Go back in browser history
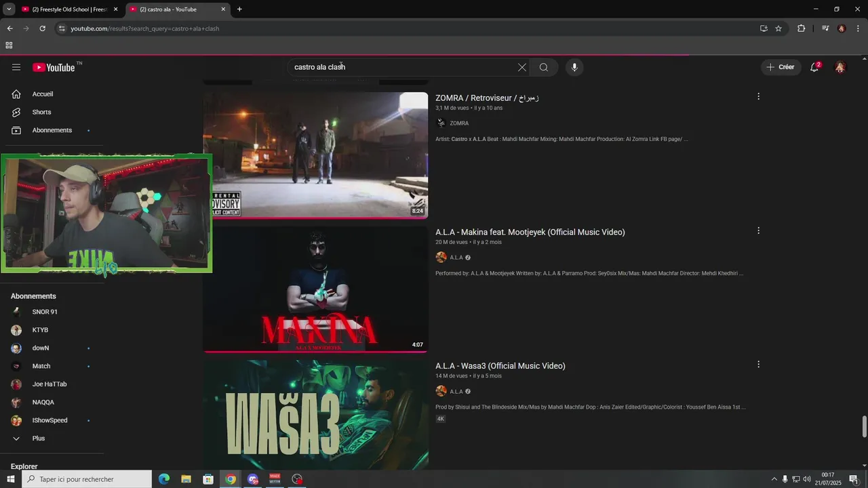This screenshot has height=488, width=868. pyautogui.click(x=9, y=28)
